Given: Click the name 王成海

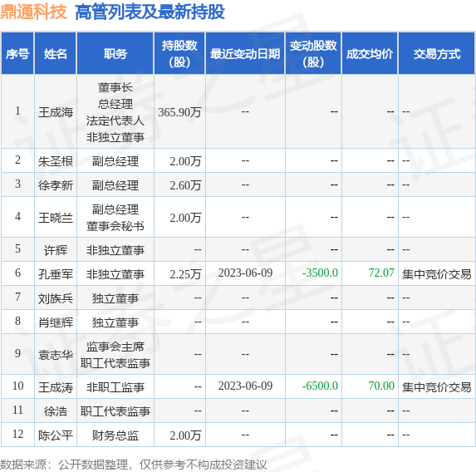Looking at the screenshot, I should [x=56, y=112].
